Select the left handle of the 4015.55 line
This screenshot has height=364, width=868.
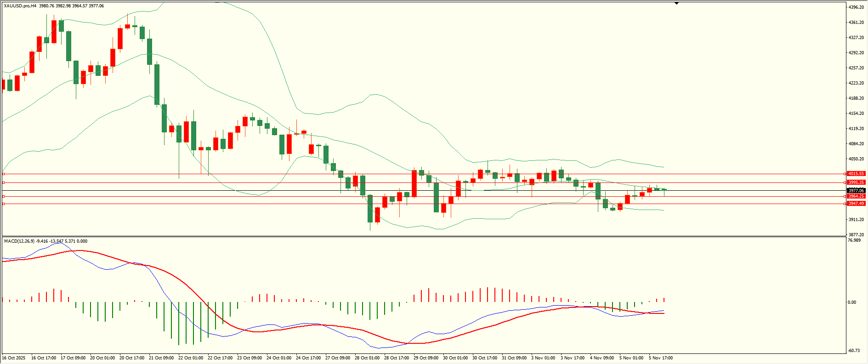tap(3, 174)
